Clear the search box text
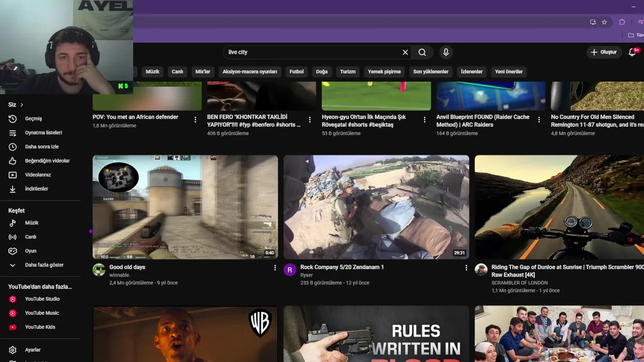The width and height of the screenshot is (644, 362). pos(405,52)
